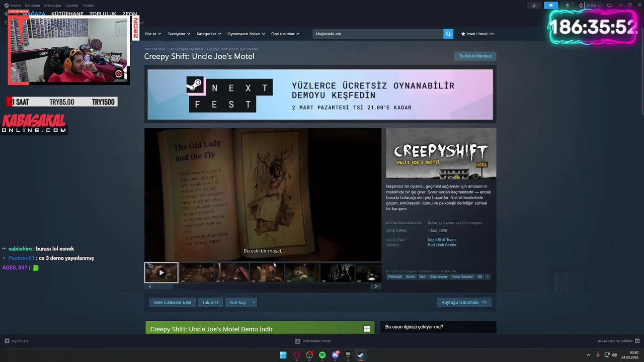Click the Mağazada ara search field
This screenshot has height=362, width=644.
[x=377, y=34]
